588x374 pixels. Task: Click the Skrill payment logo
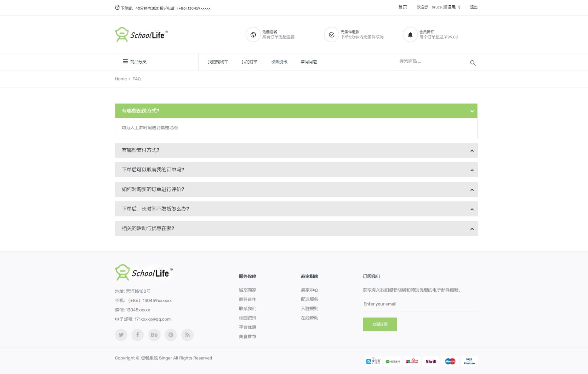coord(431,361)
